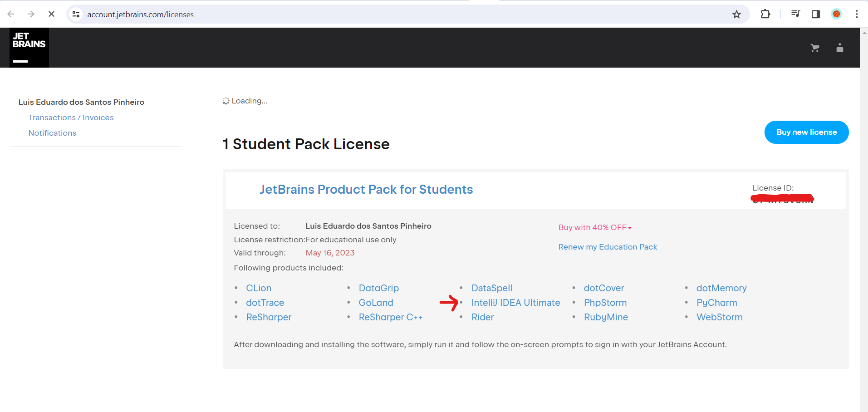Image resolution: width=868 pixels, height=412 pixels.
Task: Open Chrome profile avatar
Action: (836, 14)
